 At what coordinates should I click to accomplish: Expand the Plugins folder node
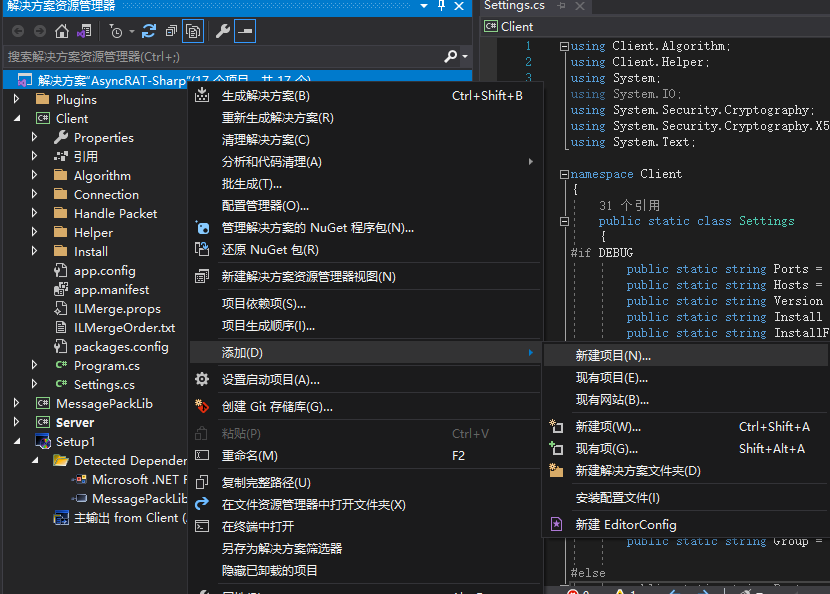click(17, 100)
